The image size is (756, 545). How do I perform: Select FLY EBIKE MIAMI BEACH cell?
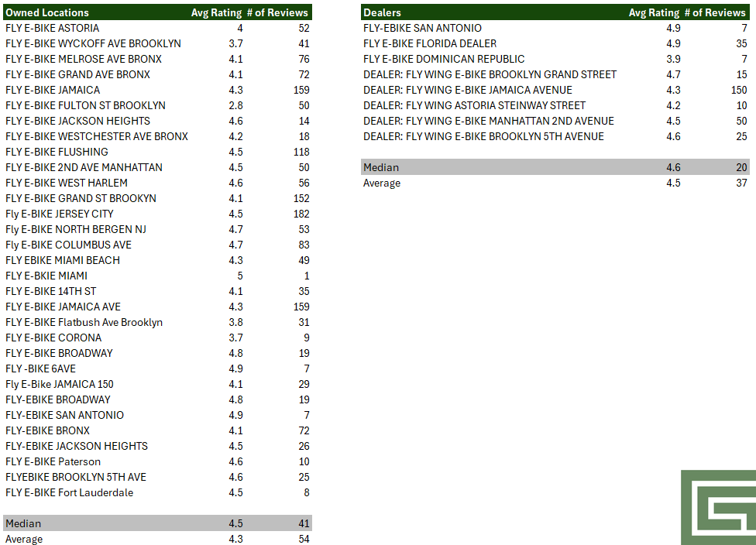coord(63,260)
